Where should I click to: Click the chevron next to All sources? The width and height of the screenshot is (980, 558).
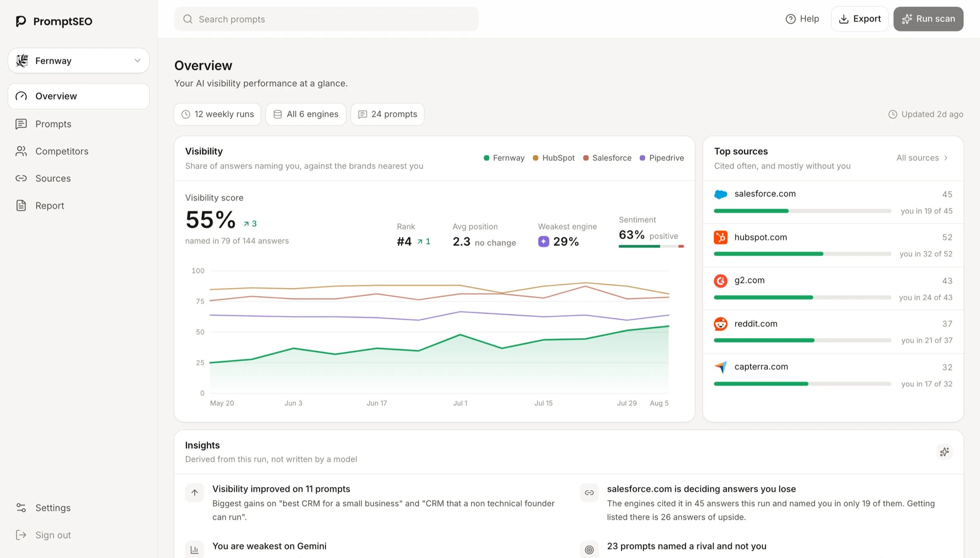946,158
